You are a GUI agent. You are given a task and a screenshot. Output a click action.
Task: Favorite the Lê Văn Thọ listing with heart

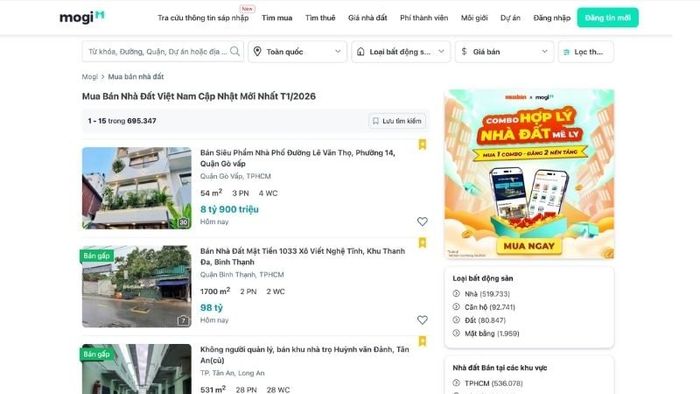coord(422,221)
